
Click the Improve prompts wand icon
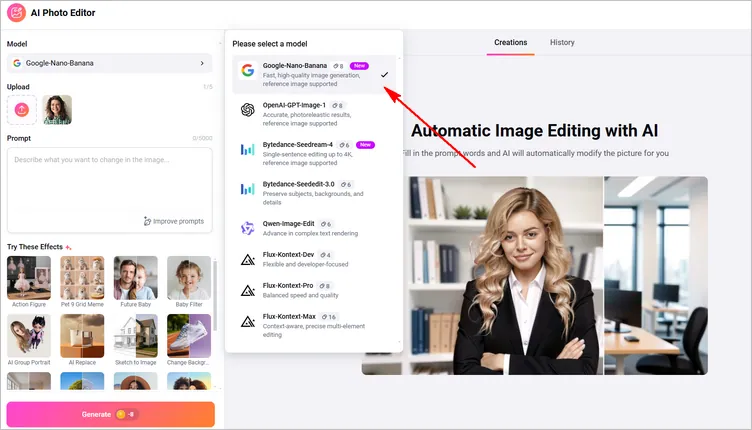[x=148, y=221]
